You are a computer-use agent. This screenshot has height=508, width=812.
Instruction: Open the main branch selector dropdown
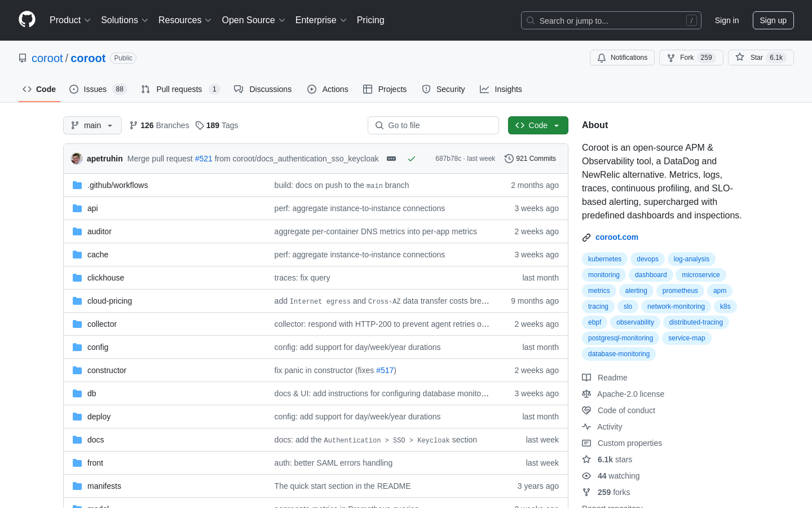[x=92, y=125]
